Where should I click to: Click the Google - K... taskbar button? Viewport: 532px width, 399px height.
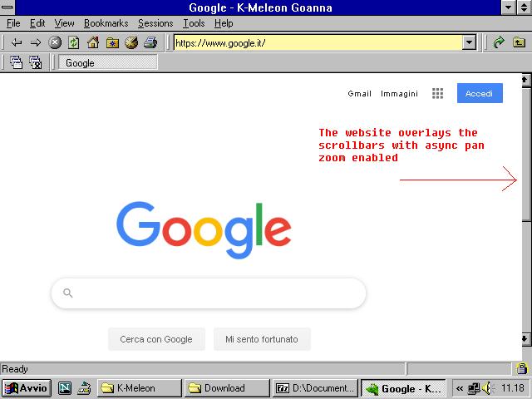[x=403, y=388]
